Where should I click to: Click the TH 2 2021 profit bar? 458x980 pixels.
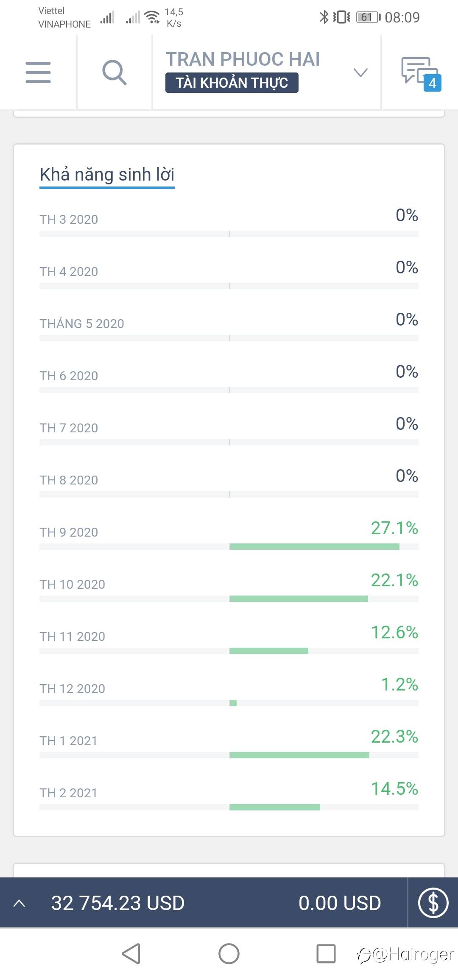(275, 807)
